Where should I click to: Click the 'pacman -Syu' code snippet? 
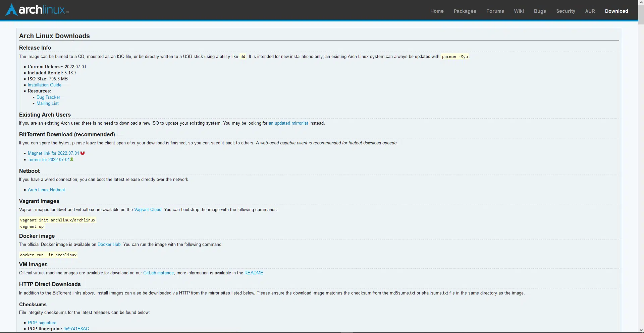click(x=455, y=57)
